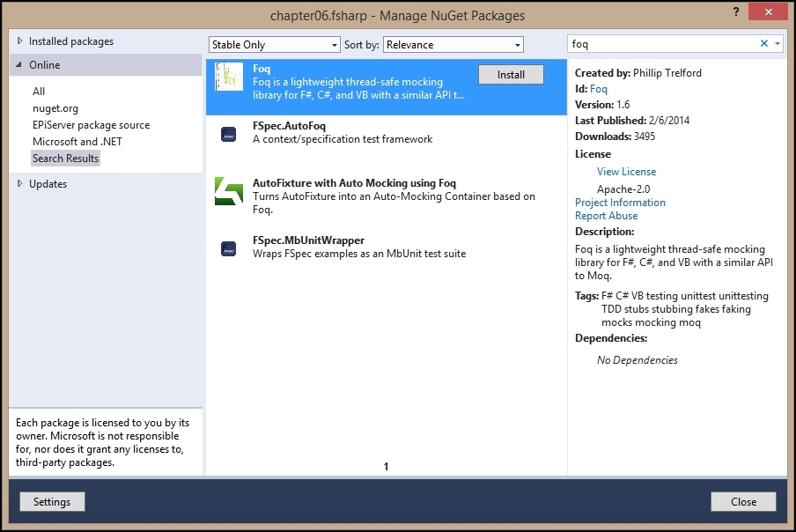
Task: Select EPiServer package source
Action: point(92,125)
